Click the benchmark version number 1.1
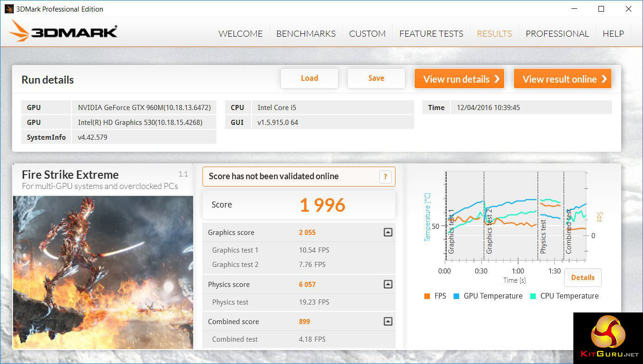Image resolution: width=643 pixels, height=364 pixels. tap(183, 174)
